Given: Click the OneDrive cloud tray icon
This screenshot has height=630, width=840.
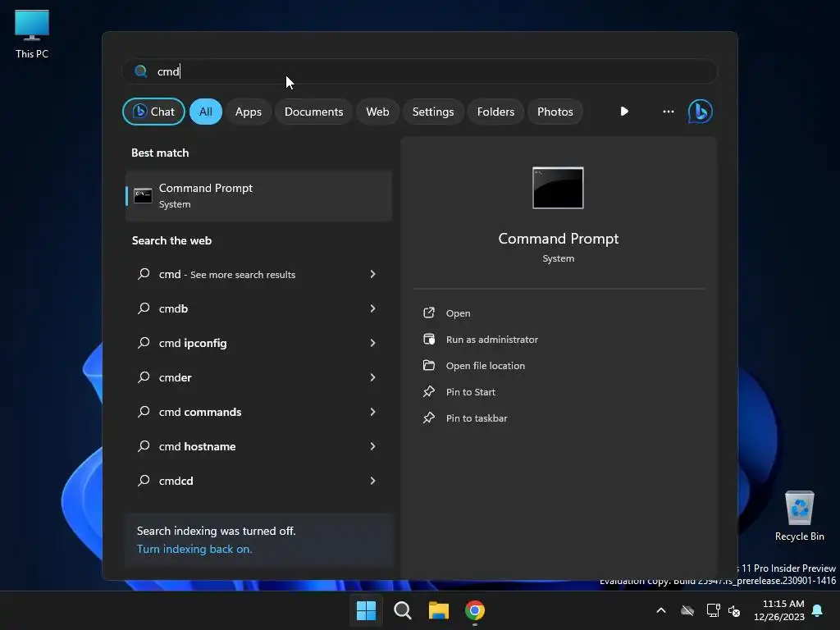Looking at the screenshot, I should click(687, 610).
